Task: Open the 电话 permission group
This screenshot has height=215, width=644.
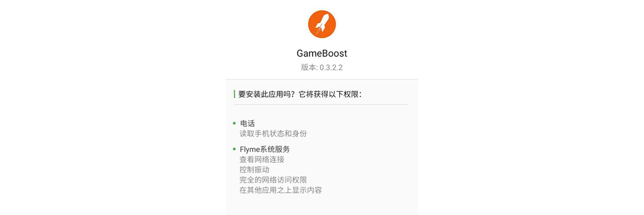Action: (x=247, y=123)
